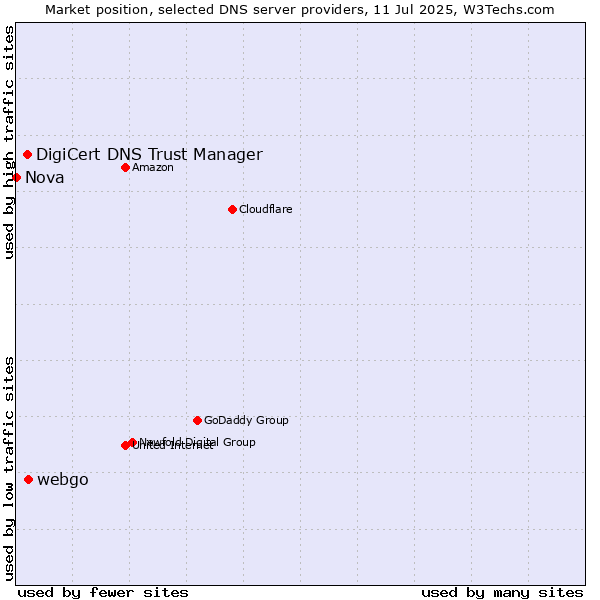Click the 'used by many sites' axis label
Image resolution: width=600 pixels, height=600 pixels.
[x=502, y=593]
